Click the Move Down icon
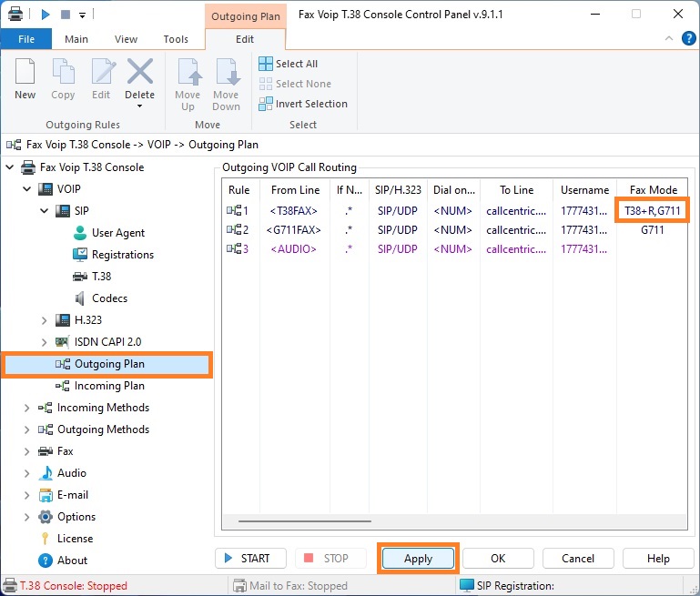The height and width of the screenshot is (596, 700). point(227,71)
